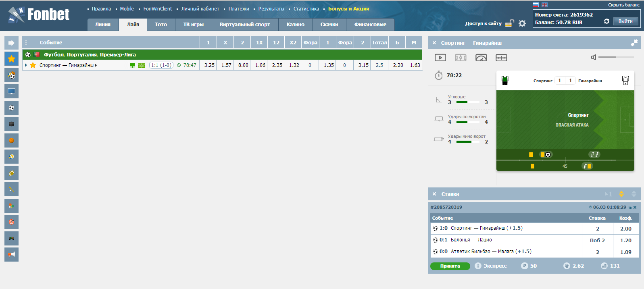This screenshot has width=644, height=289.
Task: Toggle the grey sort arrows in Ставки panel
Action: point(634,194)
